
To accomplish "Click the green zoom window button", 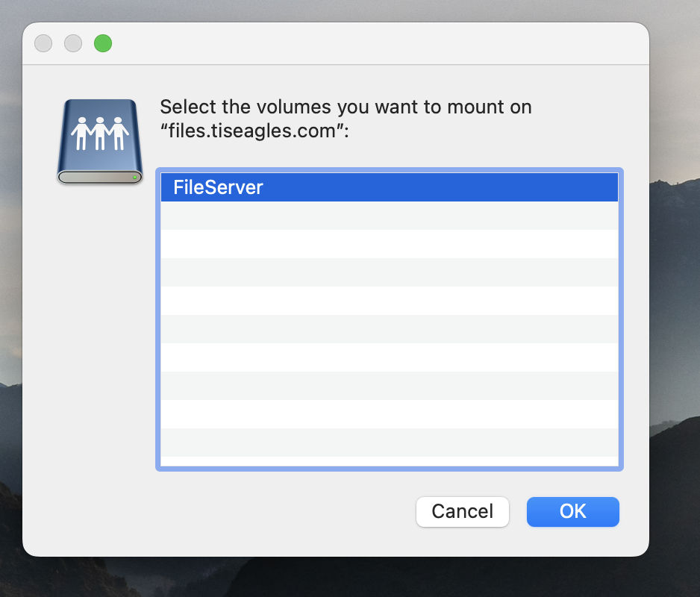I will click(x=103, y=44).
